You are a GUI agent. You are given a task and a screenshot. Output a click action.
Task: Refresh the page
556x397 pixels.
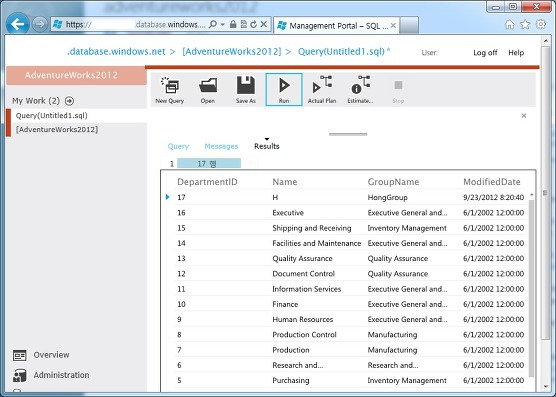pos(253,24)
